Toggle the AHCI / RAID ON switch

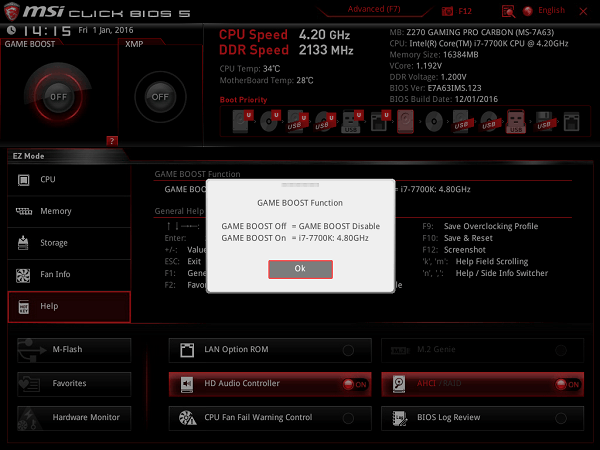click(x=568, y=384)
